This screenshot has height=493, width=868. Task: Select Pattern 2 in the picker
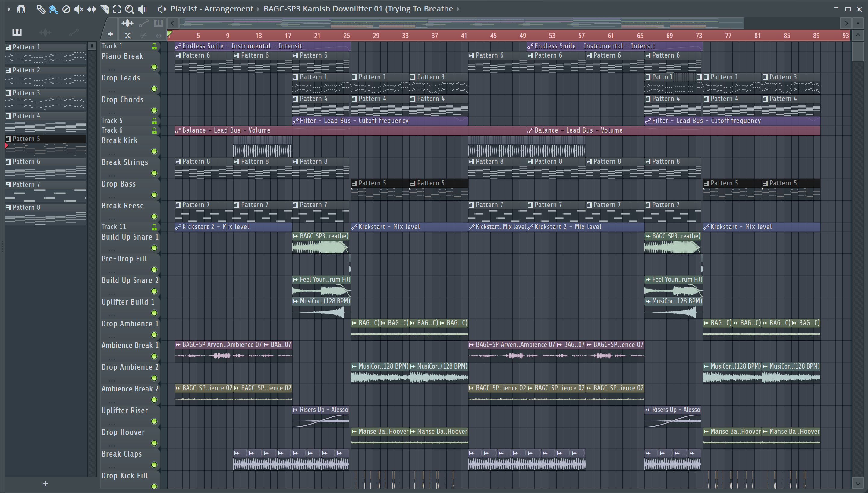point(46,77)
